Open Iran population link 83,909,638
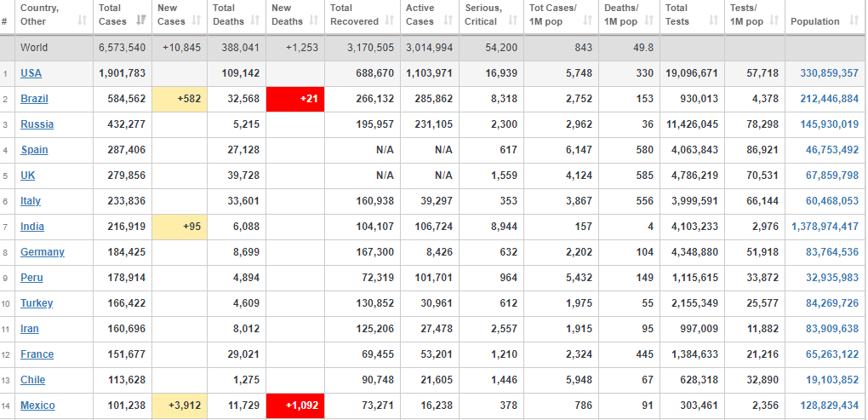868x420 pixels. point(832,329)
